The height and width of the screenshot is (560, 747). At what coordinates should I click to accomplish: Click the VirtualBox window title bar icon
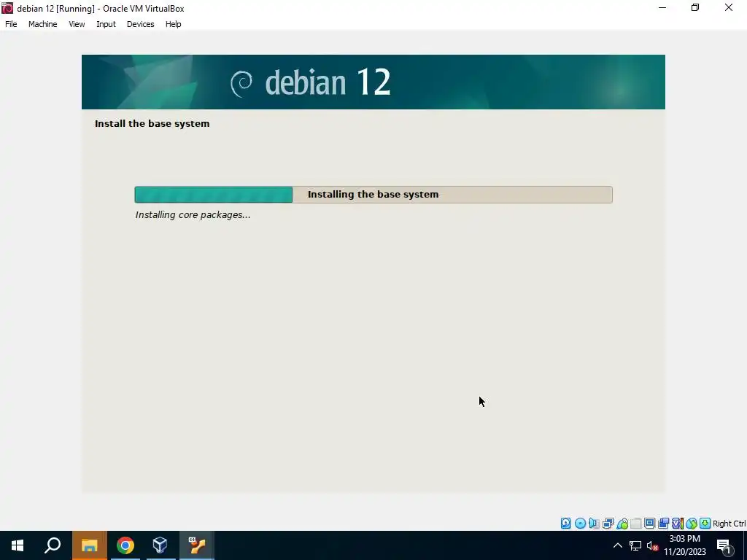tap(7, 8)
